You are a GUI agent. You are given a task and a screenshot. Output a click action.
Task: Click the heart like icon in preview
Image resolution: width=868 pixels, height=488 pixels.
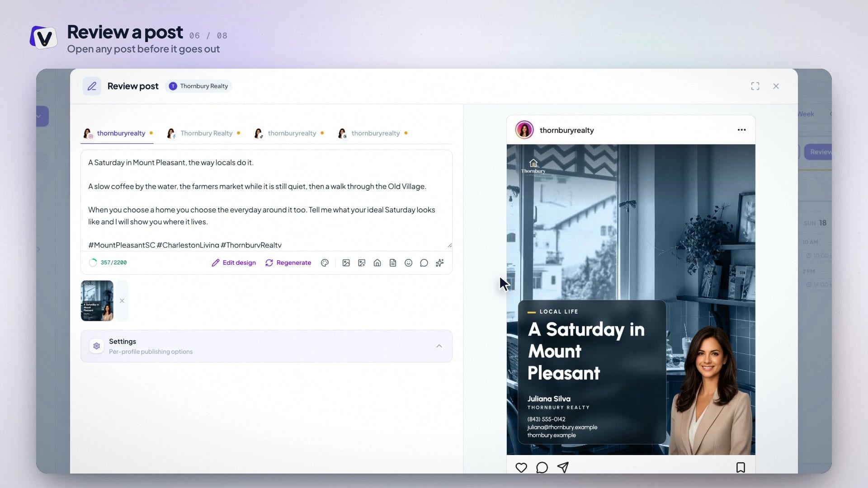click(x=521, y=468)
